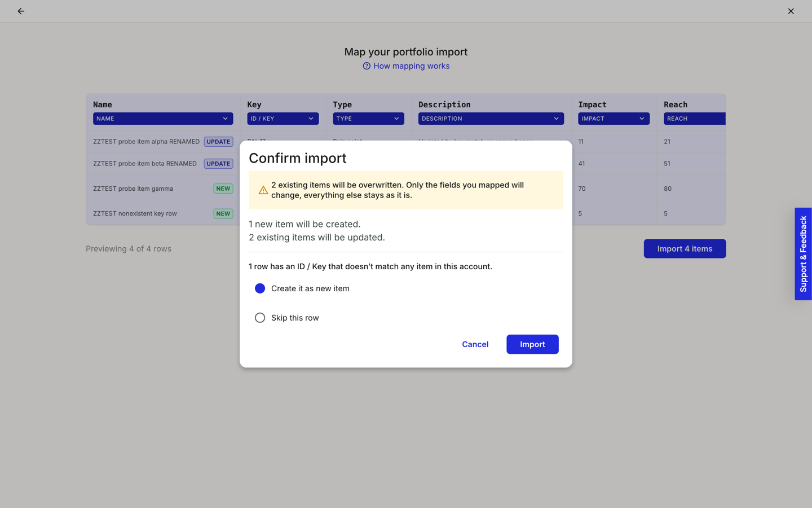Click the 'Confirm import' dialog title

tap(298, 158)
